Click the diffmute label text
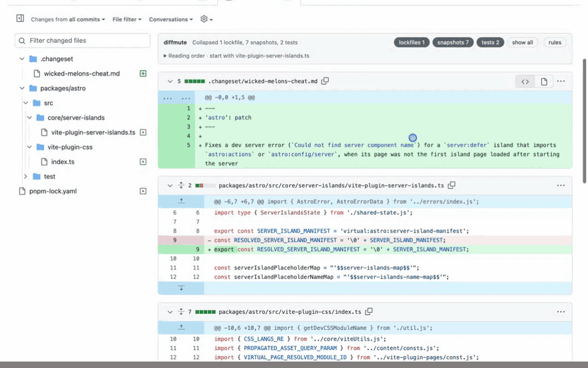Viewport: 588px width, 368px height. 175,42
